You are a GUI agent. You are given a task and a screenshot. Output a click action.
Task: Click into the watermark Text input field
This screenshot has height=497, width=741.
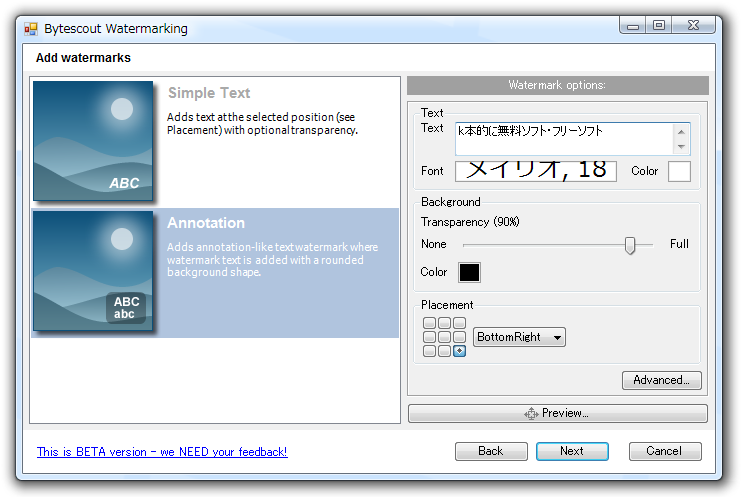tap(564, 139)
